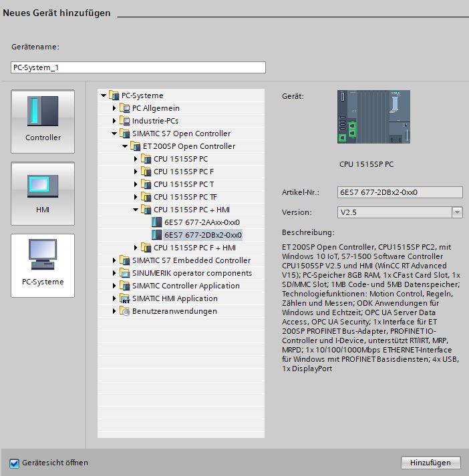Click the Benutzeranwendungen folder icon

click(x=124, y=312)
